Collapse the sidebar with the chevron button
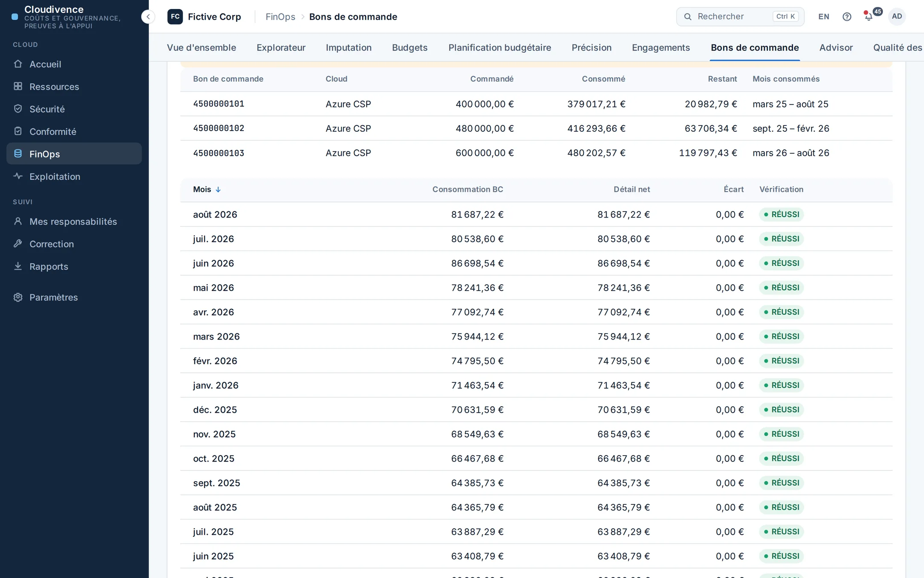 tap(148, 17)
